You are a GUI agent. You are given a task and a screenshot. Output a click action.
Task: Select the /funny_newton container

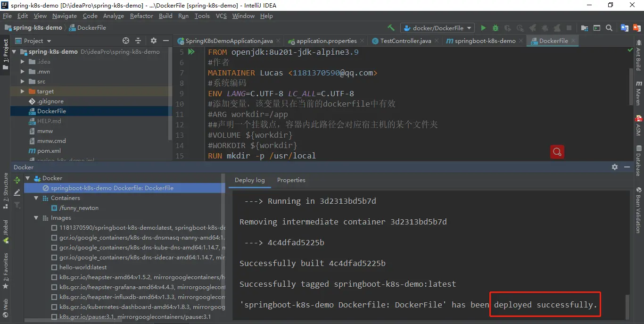[79, 208]
